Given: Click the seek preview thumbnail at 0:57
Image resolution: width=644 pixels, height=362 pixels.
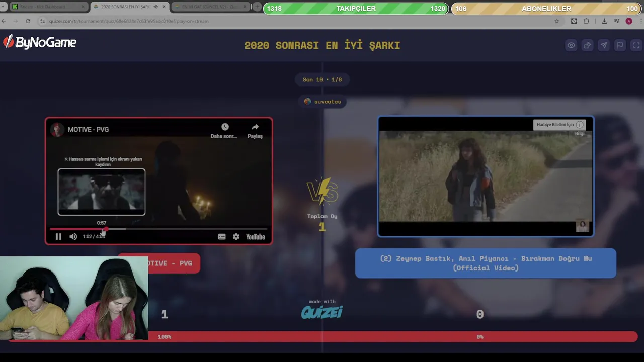Looking at the screenshot, I should click(x=102, y=192).
